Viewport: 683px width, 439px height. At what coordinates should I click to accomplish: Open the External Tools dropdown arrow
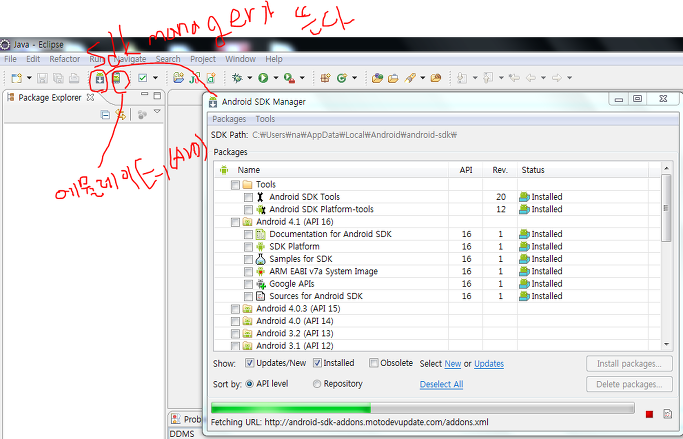click(302, 78)
